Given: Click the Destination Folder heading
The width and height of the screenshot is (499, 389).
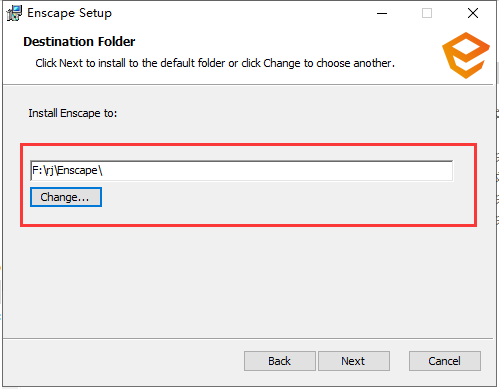Looking at the screenshot, I should (x=79, y=42).
